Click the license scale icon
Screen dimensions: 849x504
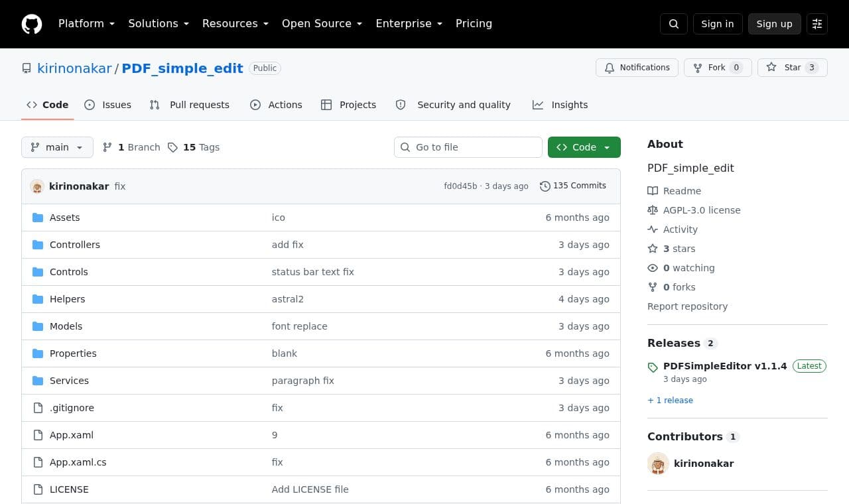pyautogui.click(x=653, y=210)
